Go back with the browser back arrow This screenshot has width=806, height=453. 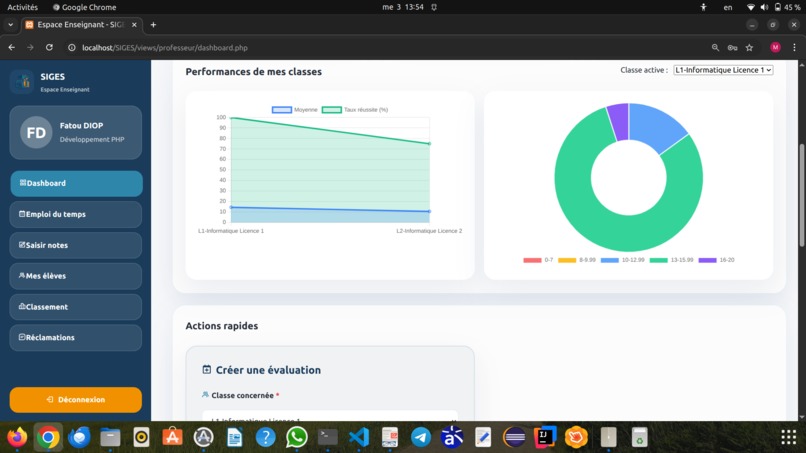tap(12, 47)
